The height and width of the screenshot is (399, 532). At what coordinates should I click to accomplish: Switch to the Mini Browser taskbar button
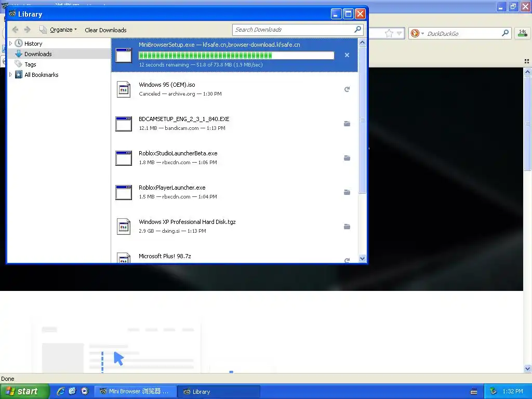coord(135,392)
